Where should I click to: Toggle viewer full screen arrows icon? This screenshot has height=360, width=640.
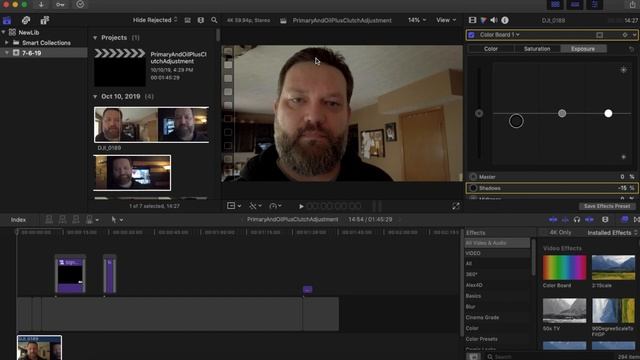coord(456,206)
